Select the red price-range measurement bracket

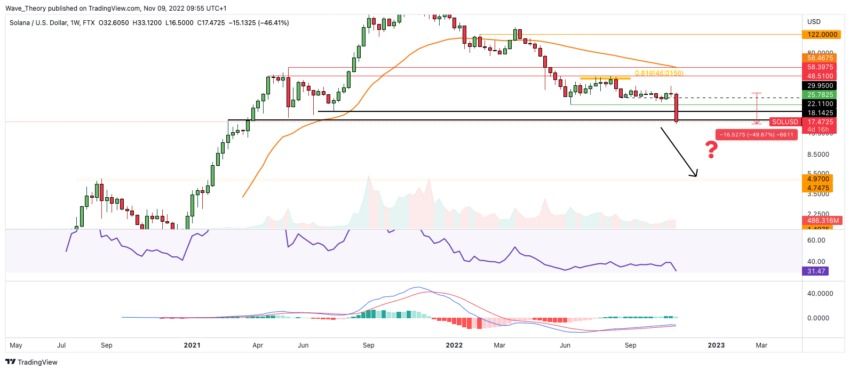(x=757, y=108)
